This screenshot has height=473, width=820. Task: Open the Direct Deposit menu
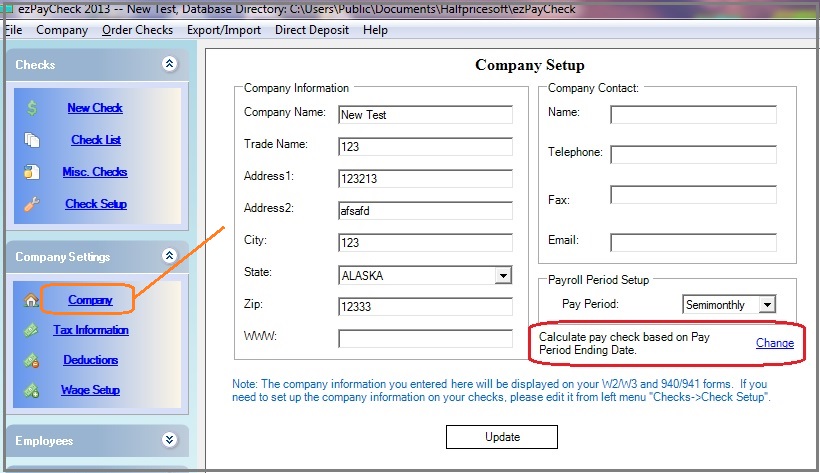[x=312, y=30]
